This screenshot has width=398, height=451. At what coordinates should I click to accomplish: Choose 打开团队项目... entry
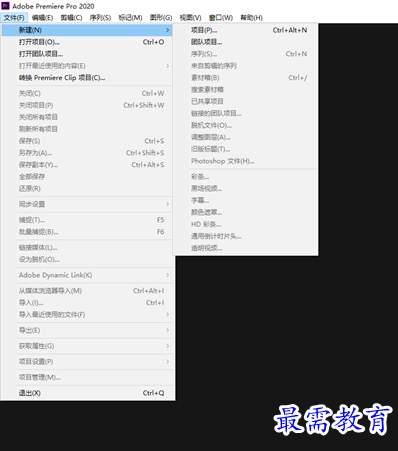[87, 54]
